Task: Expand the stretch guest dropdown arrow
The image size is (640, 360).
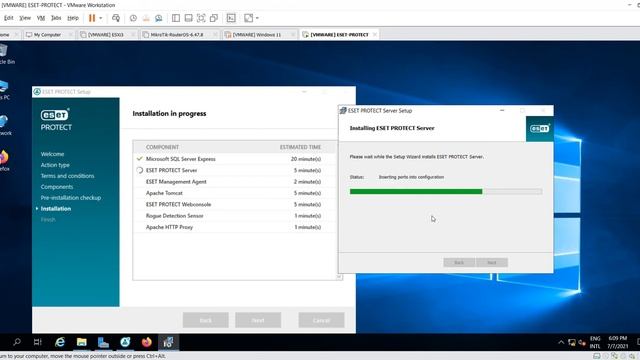Action: (x=257, y=18)
